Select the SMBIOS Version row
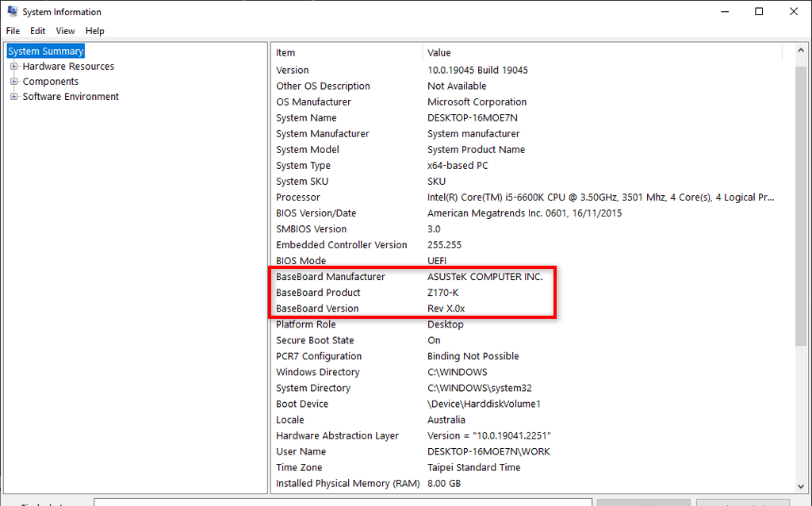812x506 pixels. click(x=527, y=229)
